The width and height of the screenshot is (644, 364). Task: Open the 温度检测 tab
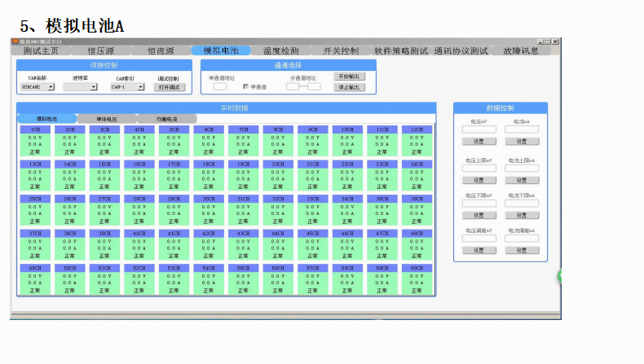point(280,50)
